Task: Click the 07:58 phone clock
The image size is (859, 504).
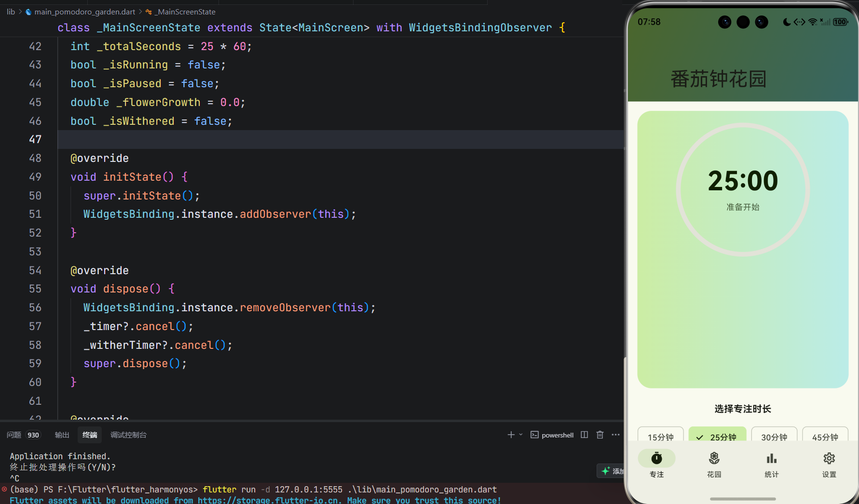Action: tap(649, 22)
